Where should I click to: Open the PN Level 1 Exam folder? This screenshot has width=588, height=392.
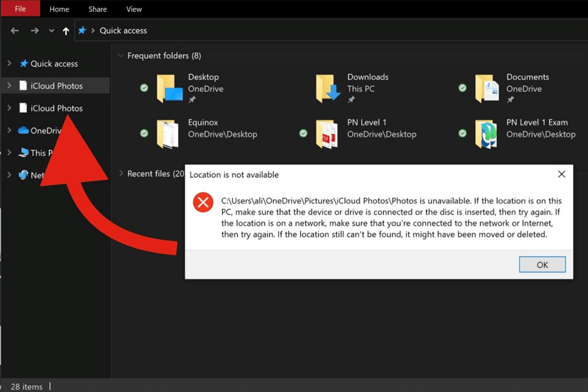pos(487,134)
